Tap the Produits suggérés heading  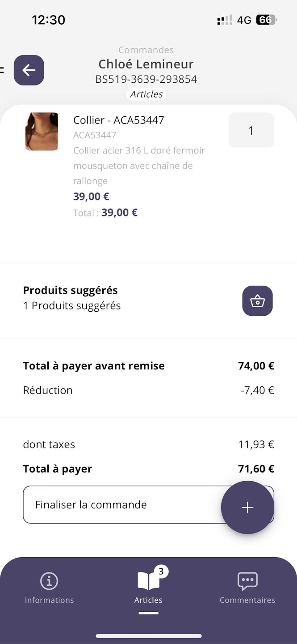(x=70, y=290)
